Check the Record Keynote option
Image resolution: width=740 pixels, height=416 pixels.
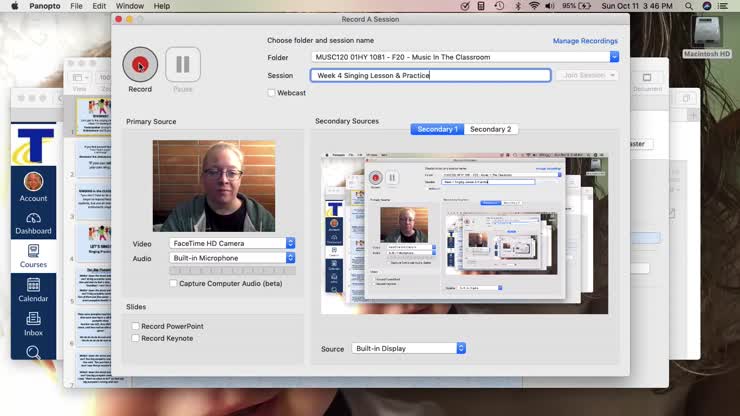tap(136, 338)
